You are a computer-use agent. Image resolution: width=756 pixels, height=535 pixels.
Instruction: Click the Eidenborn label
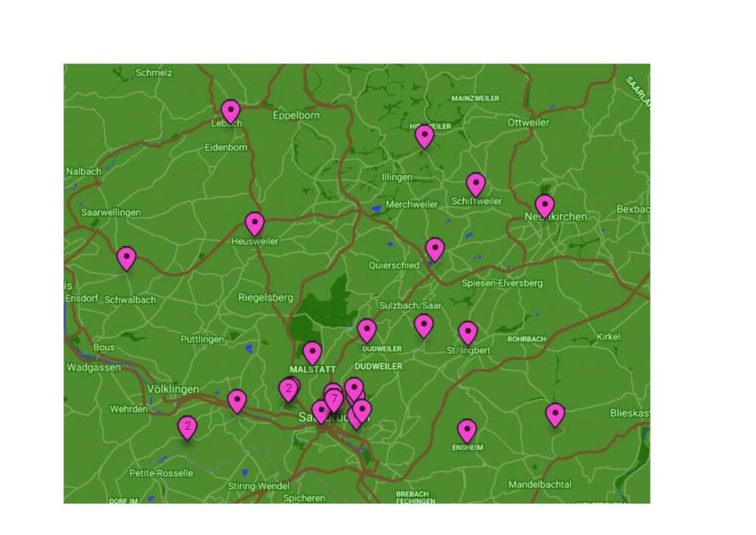226,147
